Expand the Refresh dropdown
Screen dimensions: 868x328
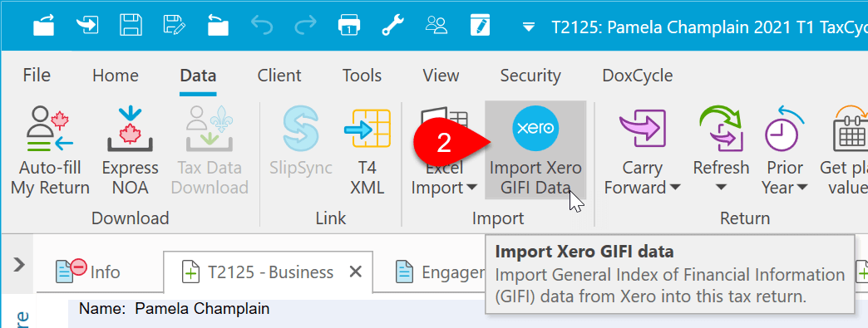[x=721, y=188]
